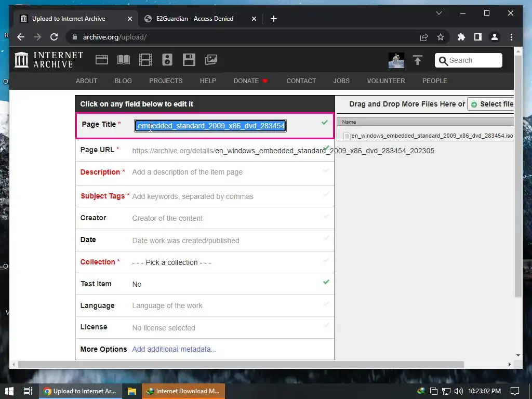The height and width of the screenshot is (399, 532).
Task: Click the scrollbar right arrow at bottom
Action: (x=509, y=364)
